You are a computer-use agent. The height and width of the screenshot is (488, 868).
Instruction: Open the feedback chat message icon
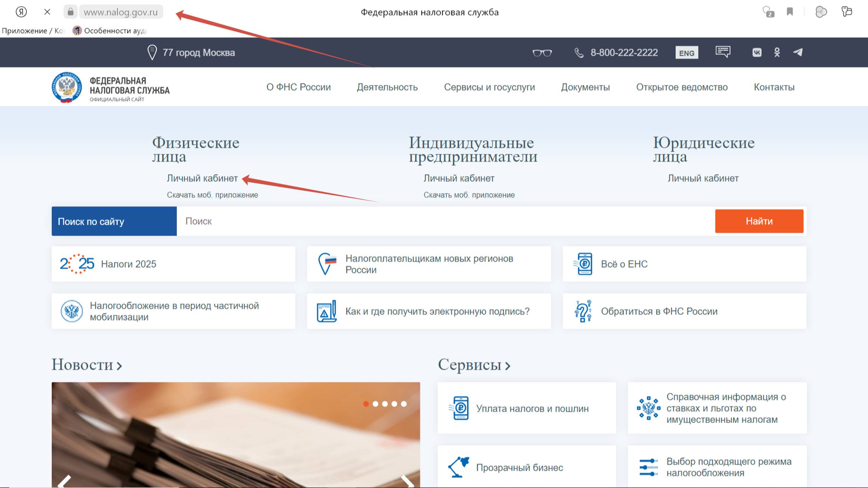tap(723, 52)
